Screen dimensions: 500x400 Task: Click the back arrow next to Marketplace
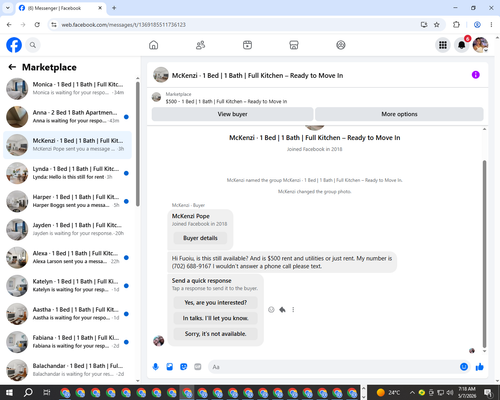tap(12, 67)
